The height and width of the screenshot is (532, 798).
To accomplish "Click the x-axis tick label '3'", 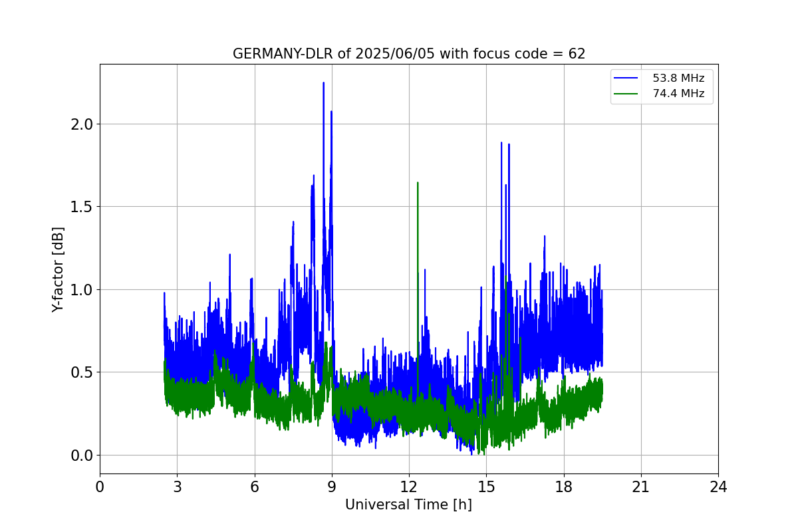I will click(x=177, y=487).
